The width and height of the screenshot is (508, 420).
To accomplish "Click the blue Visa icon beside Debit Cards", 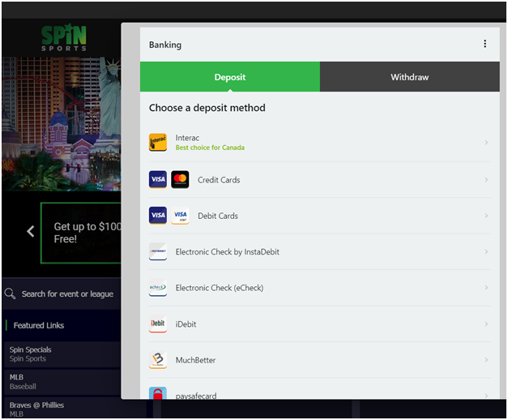I will [x=158, y=216].
